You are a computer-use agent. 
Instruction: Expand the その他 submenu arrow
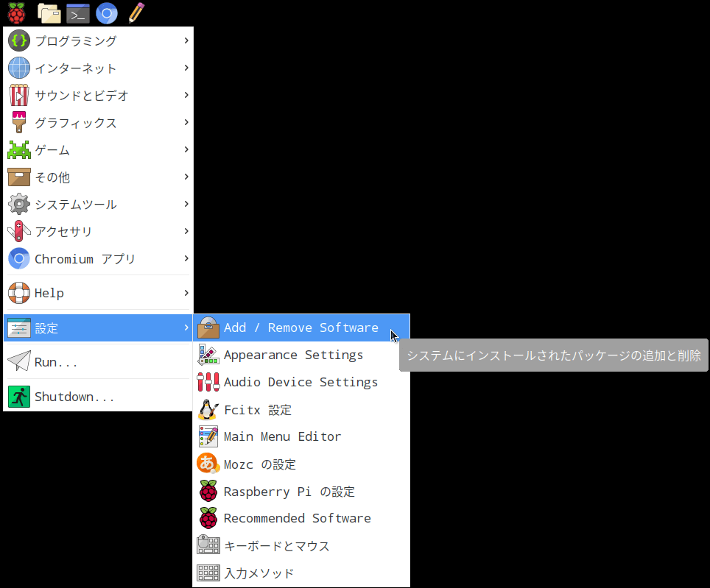[186, 177]
